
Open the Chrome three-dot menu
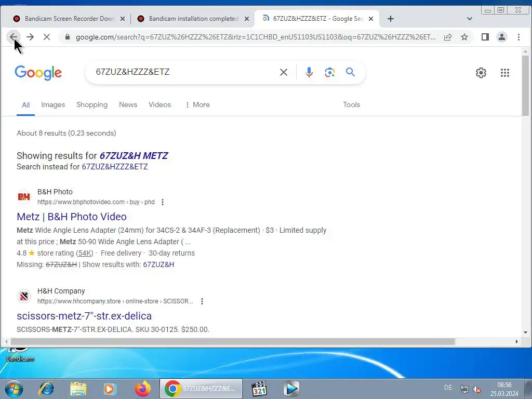[518, 37]
